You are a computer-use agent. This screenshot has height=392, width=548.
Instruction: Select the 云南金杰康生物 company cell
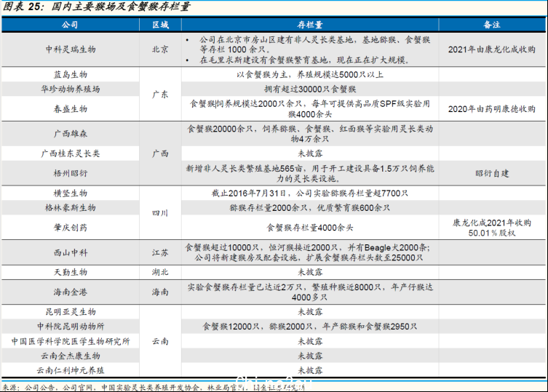(71, 356)
